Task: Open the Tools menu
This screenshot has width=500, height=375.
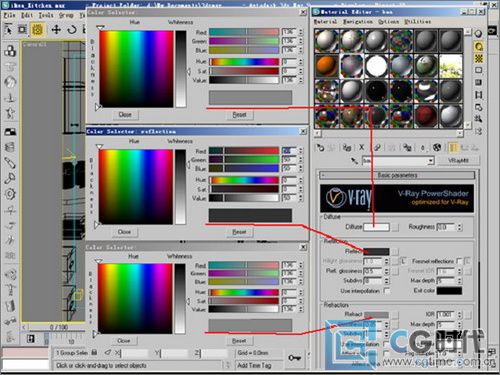Action: pyautogui.click(x=46, y=15)
